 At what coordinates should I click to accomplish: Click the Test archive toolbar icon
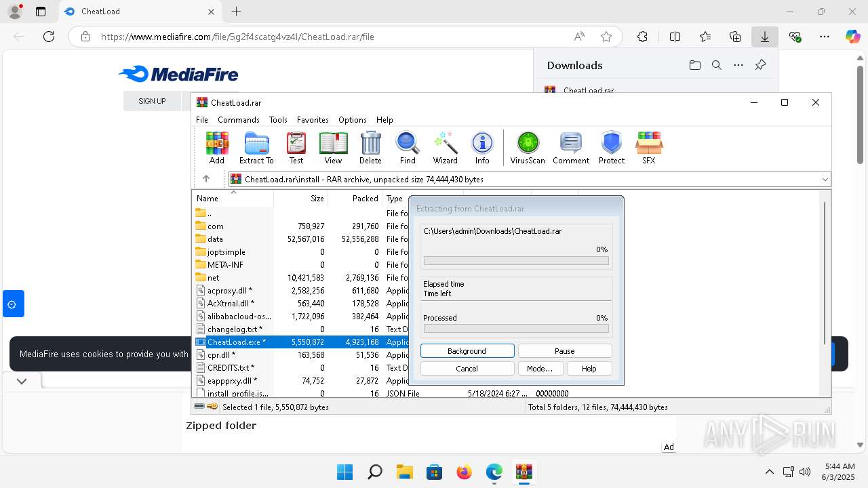tap(296, 148)
